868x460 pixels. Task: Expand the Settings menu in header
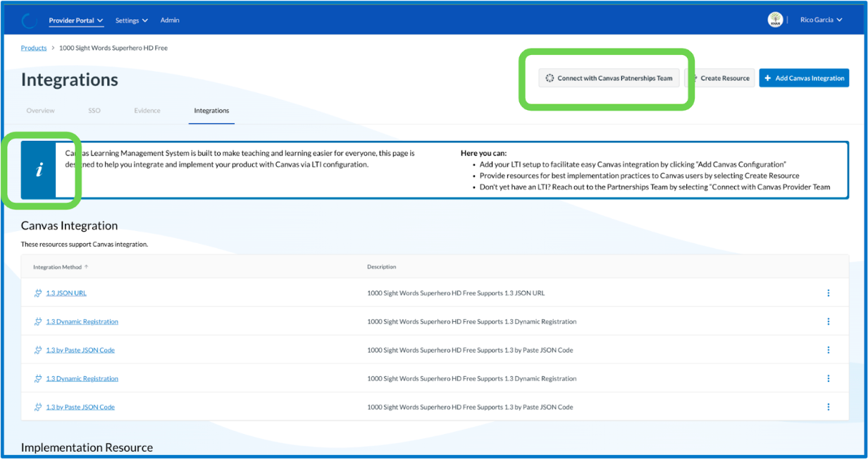[x=132, y=20]
